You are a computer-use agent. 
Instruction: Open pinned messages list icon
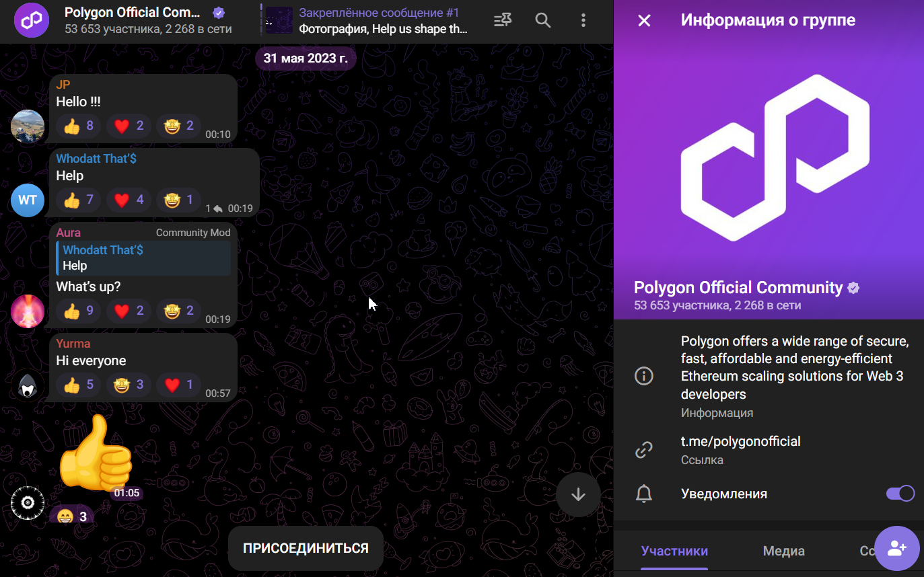(503, 20)
